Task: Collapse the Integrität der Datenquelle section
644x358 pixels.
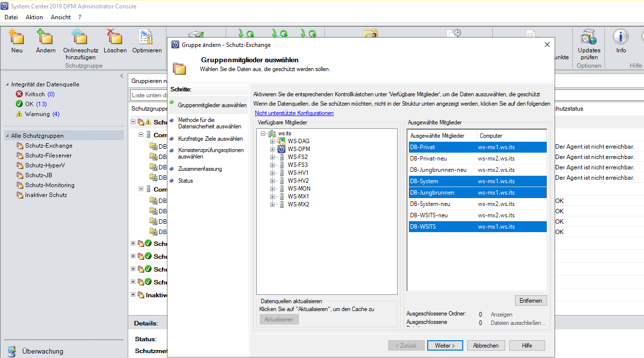Action: pyautogui.click(x=7, y=84)
